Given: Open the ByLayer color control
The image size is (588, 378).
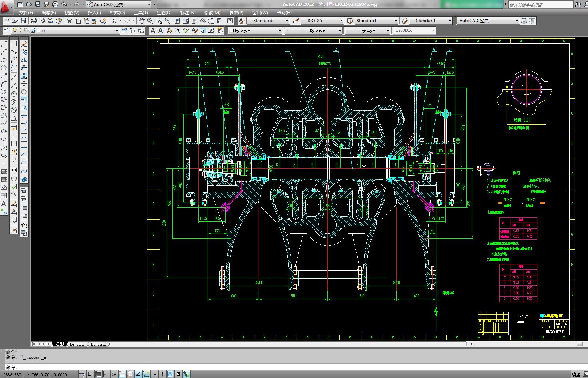Looking at the screenshot, I should (x=255, y=31).
